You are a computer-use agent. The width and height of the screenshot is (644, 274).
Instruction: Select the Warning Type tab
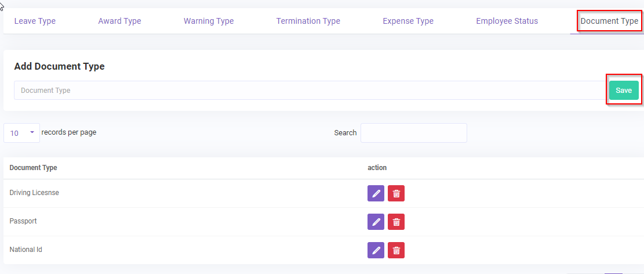point(209,21)
